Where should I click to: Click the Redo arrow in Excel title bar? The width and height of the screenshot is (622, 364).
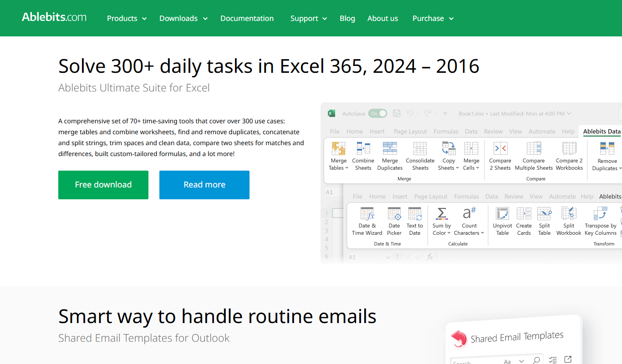point(428,113)
